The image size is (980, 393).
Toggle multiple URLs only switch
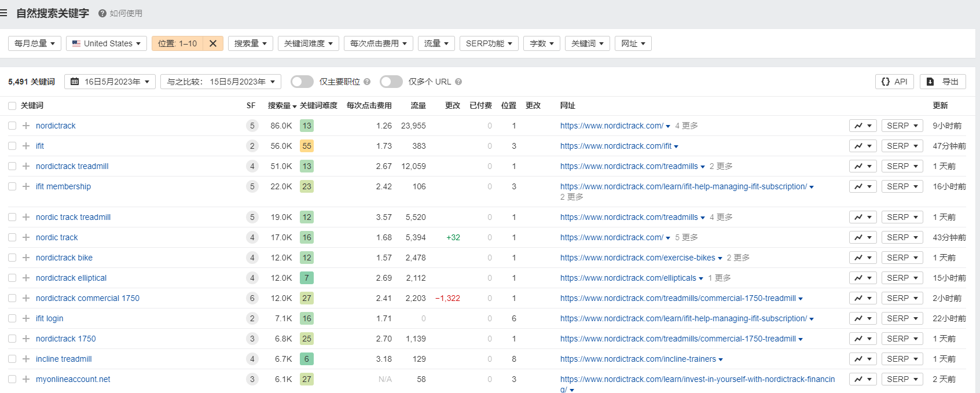[391, 82]
